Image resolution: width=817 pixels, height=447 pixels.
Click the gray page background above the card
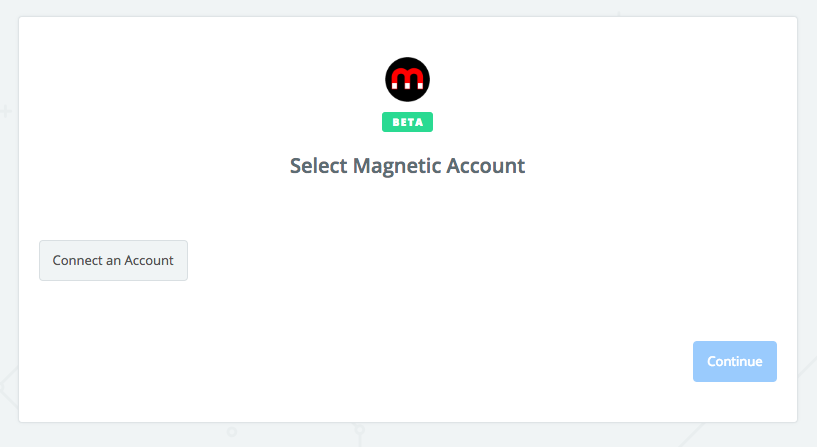[x=313, y=7]
